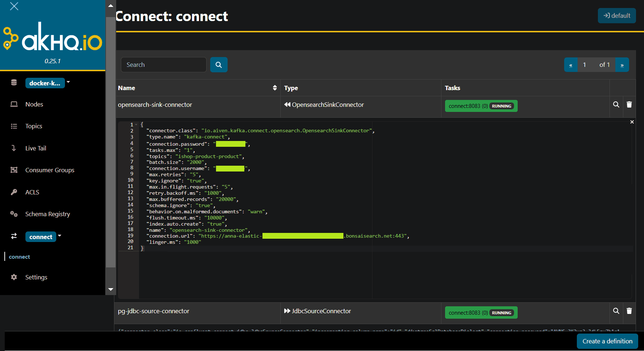This screenshot has height=351, width=644.
Task: Go to next page of connectors
Action: (622, 65)
